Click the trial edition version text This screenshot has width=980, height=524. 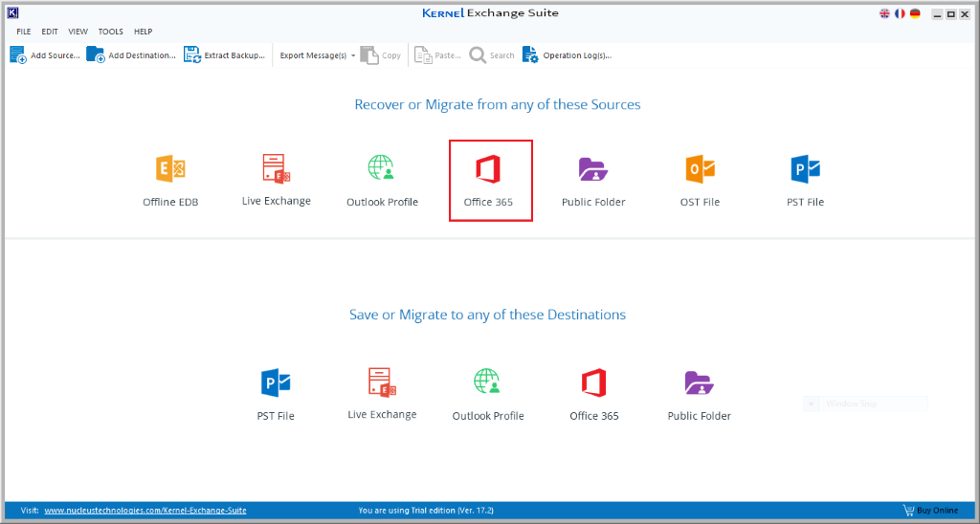tap(426, 511)
